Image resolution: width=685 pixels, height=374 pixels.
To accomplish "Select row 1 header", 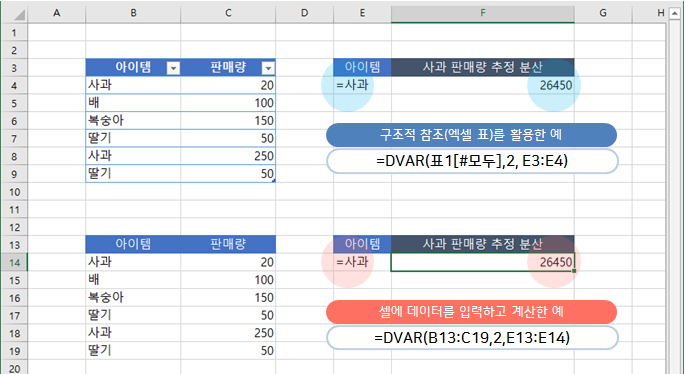I will point(14,33).
